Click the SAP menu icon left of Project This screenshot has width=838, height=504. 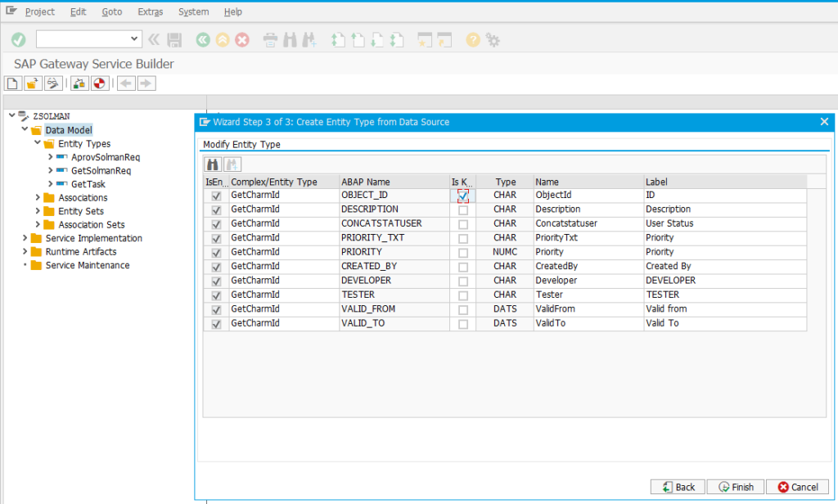pyautogui.click(x=11, y=11)
